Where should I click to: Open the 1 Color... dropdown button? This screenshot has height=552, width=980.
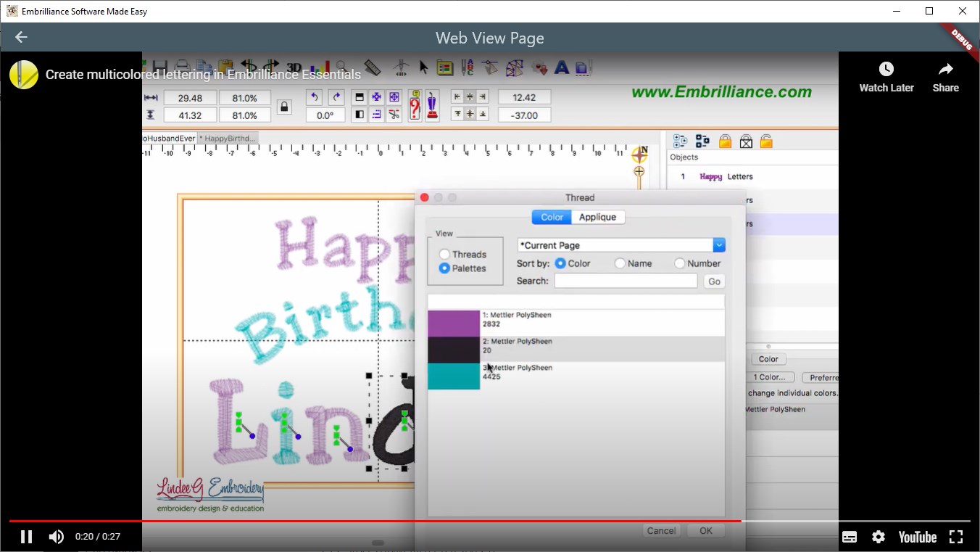coord(770,376)
